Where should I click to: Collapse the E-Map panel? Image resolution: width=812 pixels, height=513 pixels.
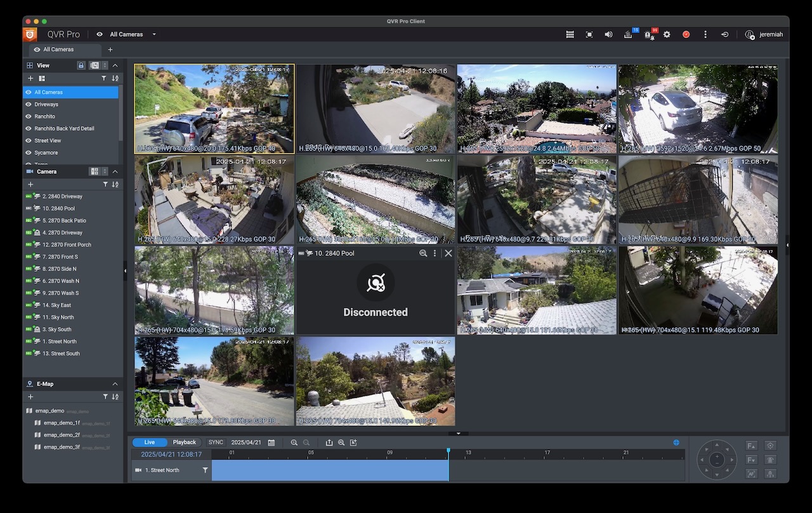tap(115, 384)
